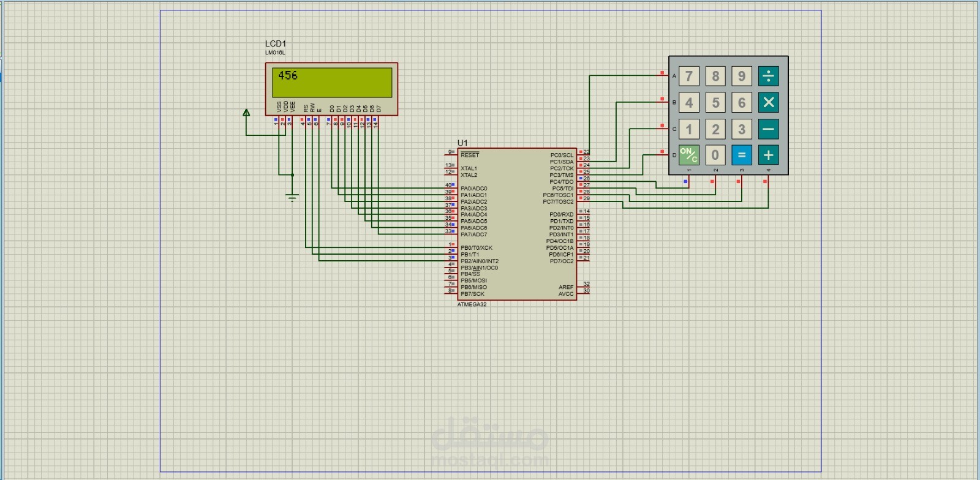The image size is (980, 480).
Task: Click the PA0/ADC0 pin label
Action: coord(474,189)
